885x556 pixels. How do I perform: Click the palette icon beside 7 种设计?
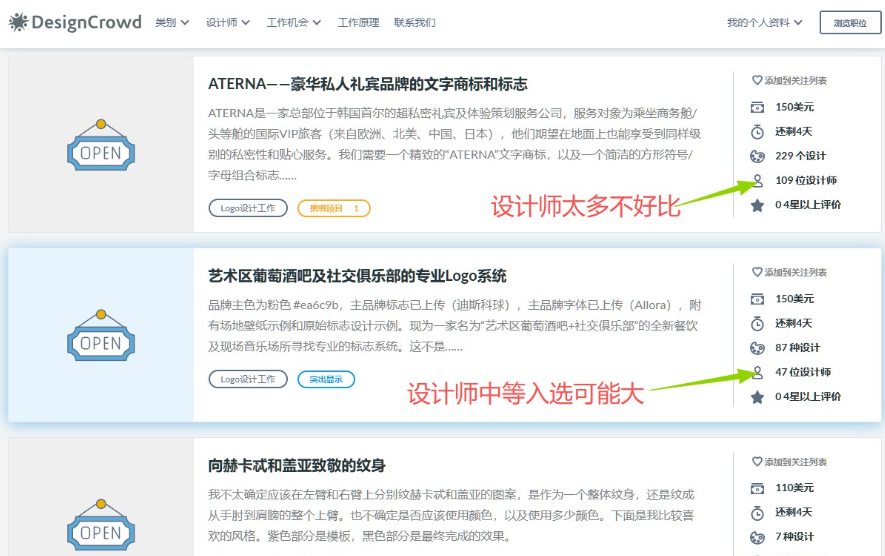(757, 537)
